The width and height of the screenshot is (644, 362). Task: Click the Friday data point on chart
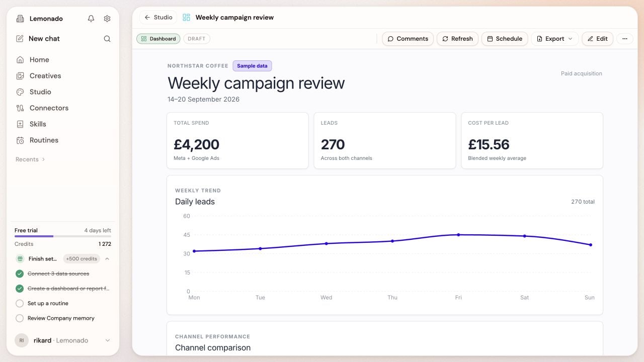point(458,235)
